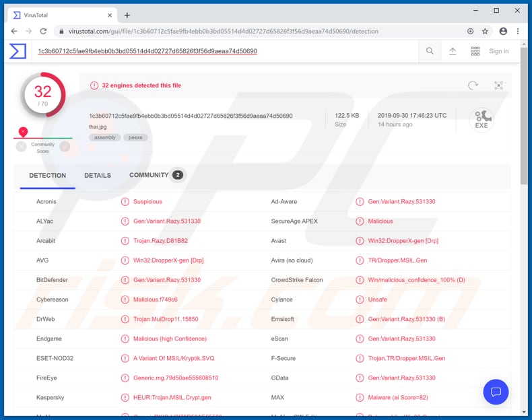Click the assembly tag

point(105,137)
